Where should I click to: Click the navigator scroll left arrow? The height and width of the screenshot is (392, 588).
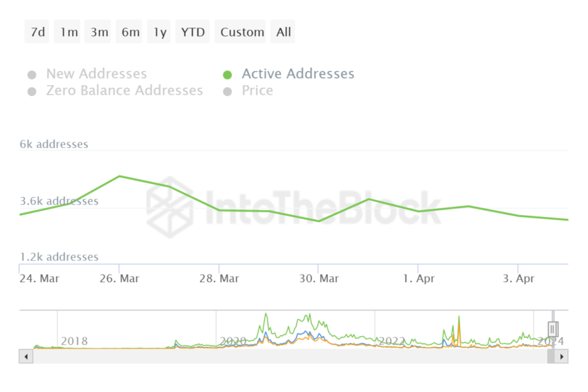pyautogui.click(x=26, y=357)
